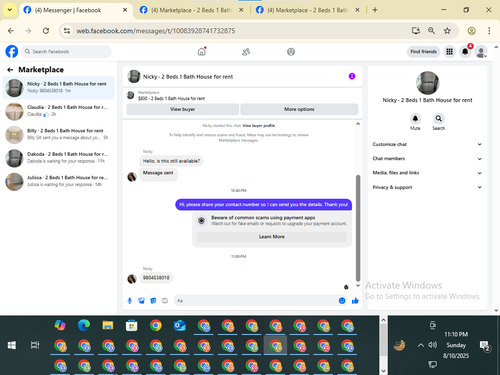
Task: Focus the Search Facebook field
Action: 67,52
